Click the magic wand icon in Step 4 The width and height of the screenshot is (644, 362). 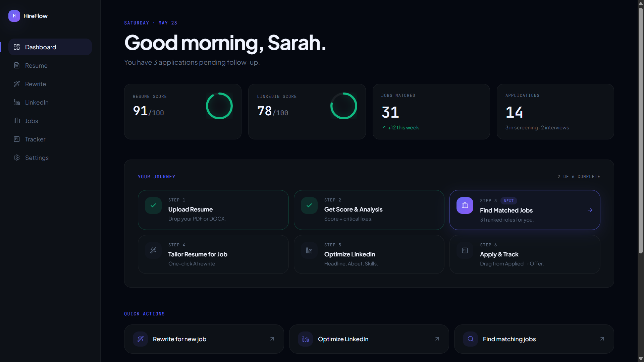click(153, 250)
